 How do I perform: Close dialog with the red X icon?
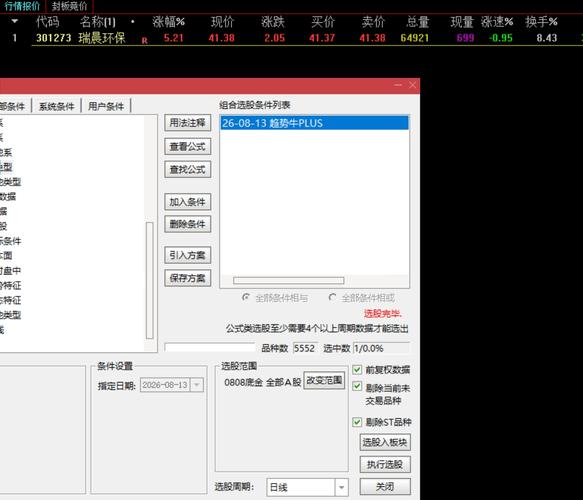click(412, 85)
